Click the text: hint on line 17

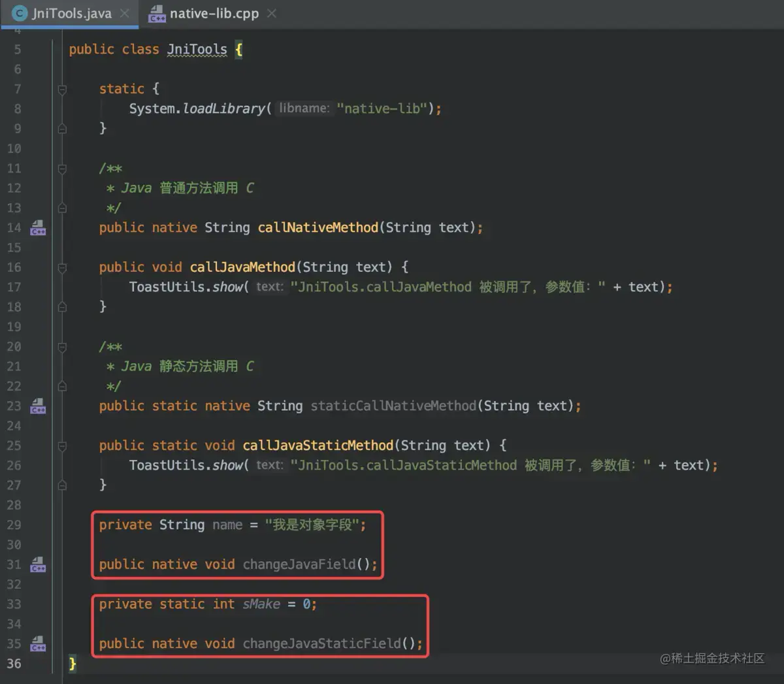[270, 287]
